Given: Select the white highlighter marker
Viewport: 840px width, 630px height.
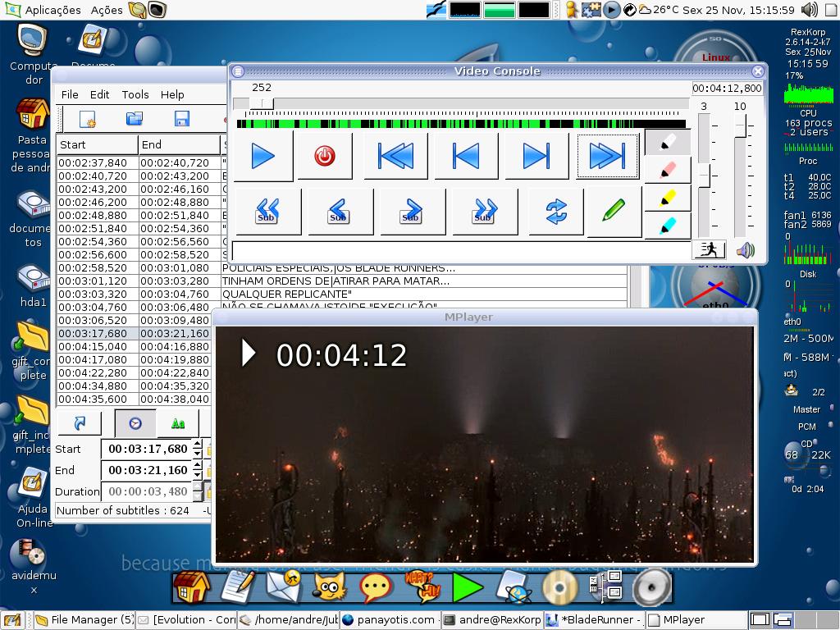Looking at the screenshot, I should click(x=668, y=143).
